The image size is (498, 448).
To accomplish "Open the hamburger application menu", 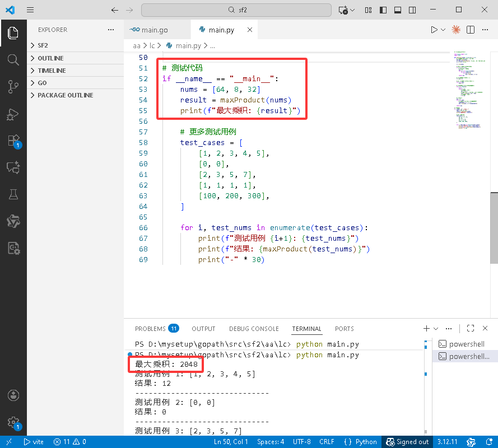I will [x=30, y=10].
